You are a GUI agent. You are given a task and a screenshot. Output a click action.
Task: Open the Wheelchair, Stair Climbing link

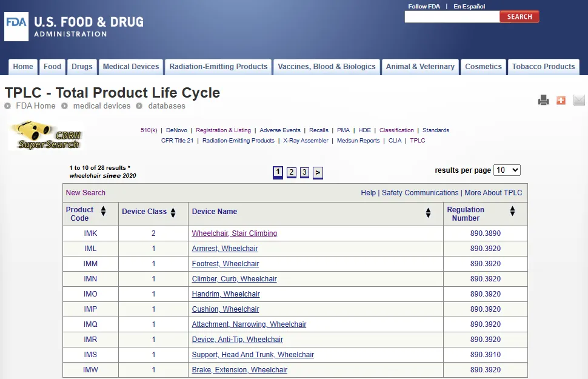pos(234,233)
